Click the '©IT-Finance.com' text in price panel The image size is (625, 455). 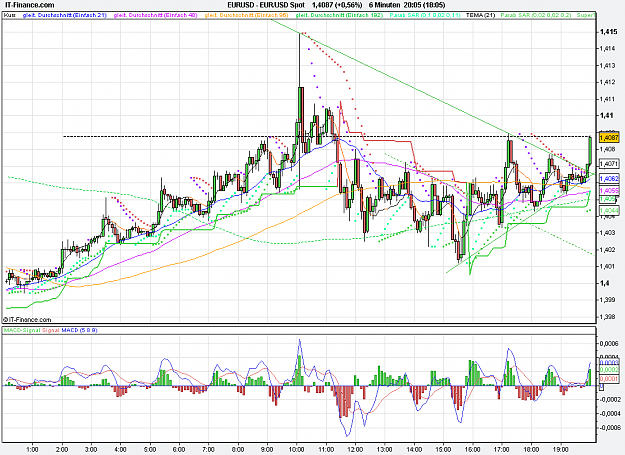28,320
